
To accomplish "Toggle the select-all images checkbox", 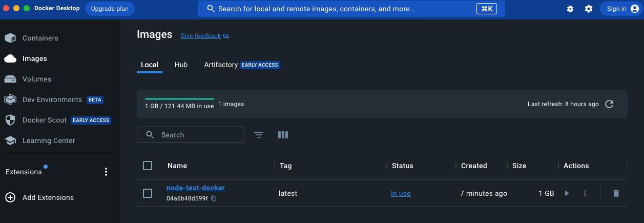I will pyautogui.click(x=148, y=166).
